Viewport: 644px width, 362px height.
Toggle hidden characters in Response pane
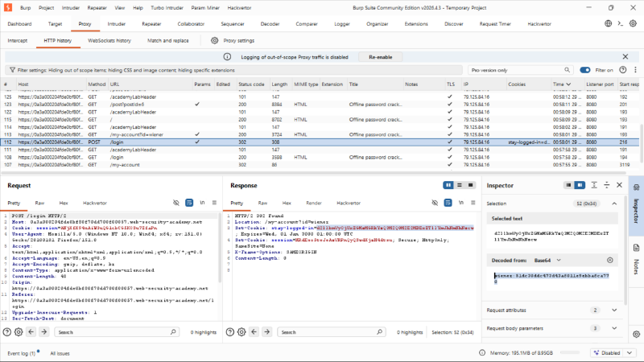click(x=435, y=203)
